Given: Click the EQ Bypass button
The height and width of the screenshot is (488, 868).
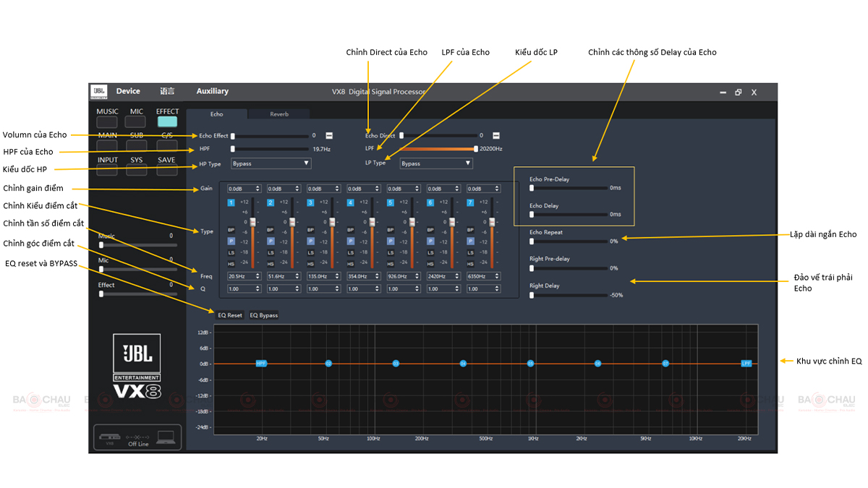Looking at the screenshot, I should [x=263, y=315].
